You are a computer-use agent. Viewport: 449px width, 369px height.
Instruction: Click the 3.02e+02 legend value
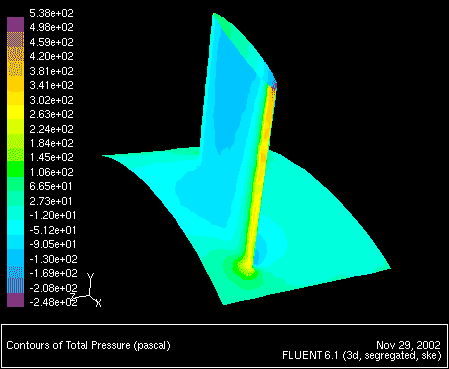point(51,100)
